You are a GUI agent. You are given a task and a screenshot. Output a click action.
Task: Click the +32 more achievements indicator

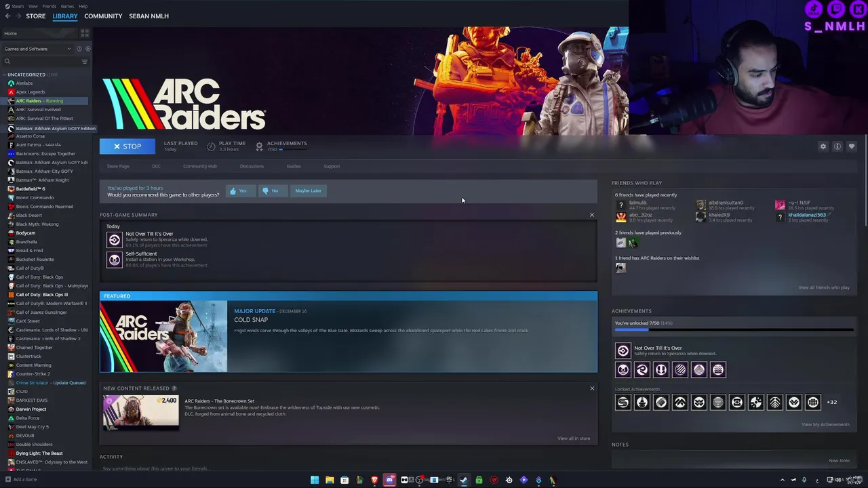click(x=831, y=402)
